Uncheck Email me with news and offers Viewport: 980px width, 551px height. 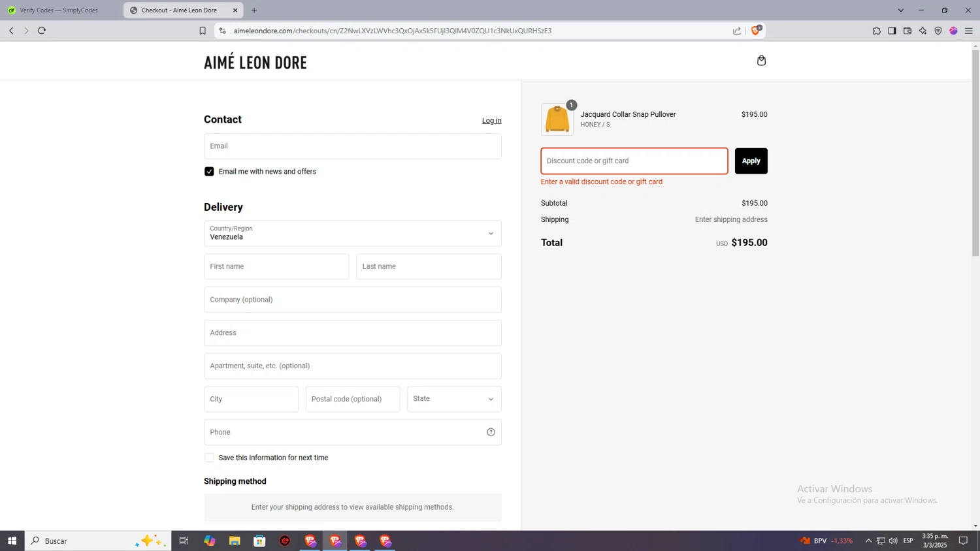[209, 172]
